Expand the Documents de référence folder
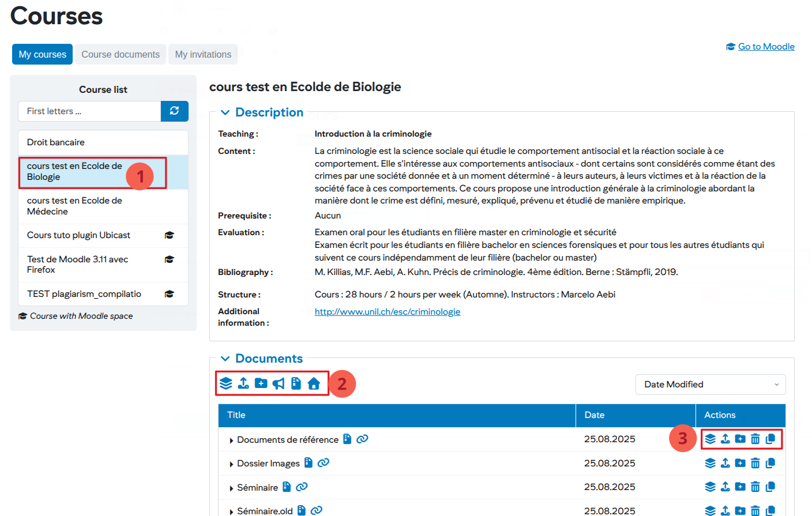This screenshot has height=516, width=812. pos(231,440)
